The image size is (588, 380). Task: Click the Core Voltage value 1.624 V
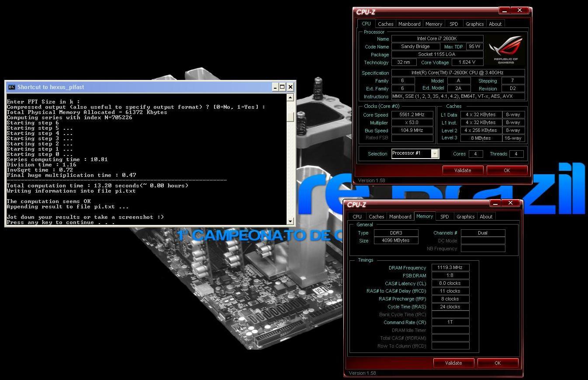click(x=467, y=62)
